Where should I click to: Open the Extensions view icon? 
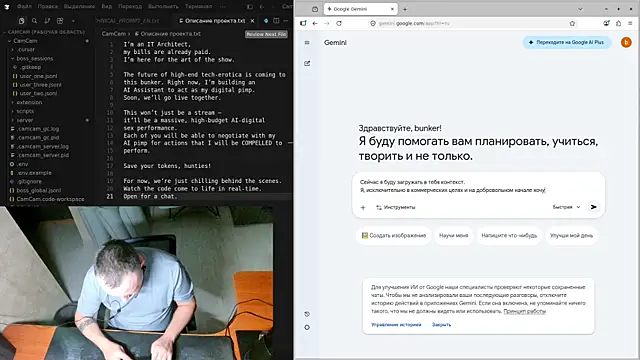(60, 20)
